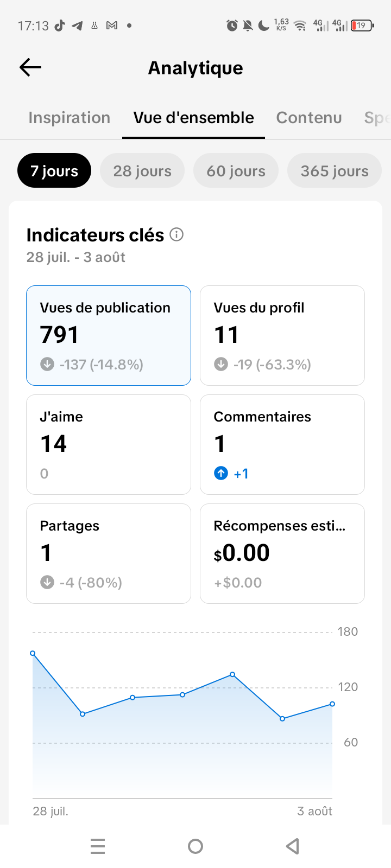Tap the Android recent apps menu icon
391x868 pixels.
pos(98,846)
